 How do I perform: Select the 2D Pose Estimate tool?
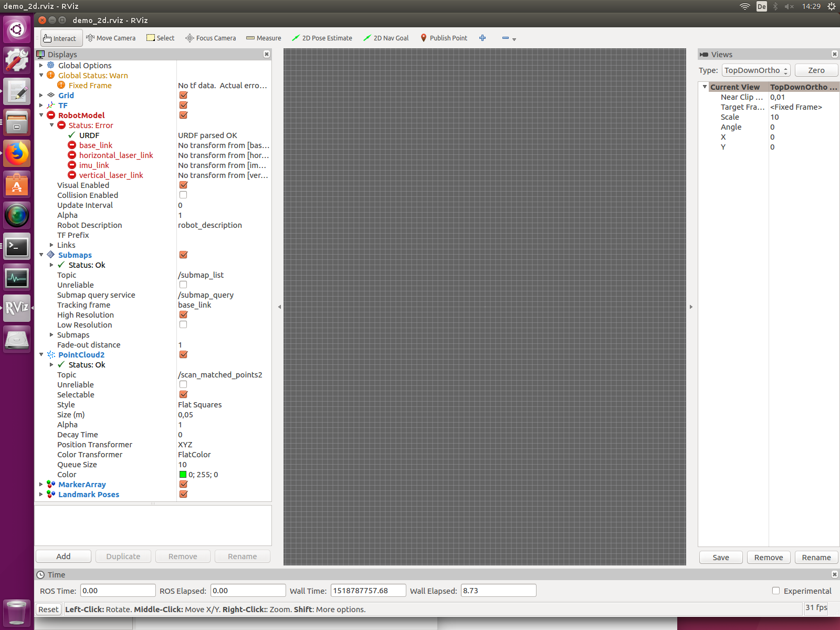click(322, 38)
